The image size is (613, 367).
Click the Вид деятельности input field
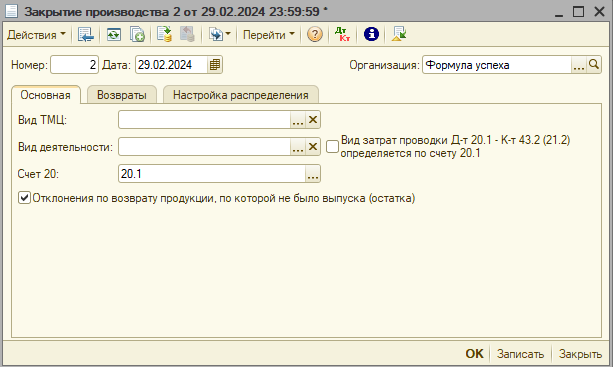(204, 147)
